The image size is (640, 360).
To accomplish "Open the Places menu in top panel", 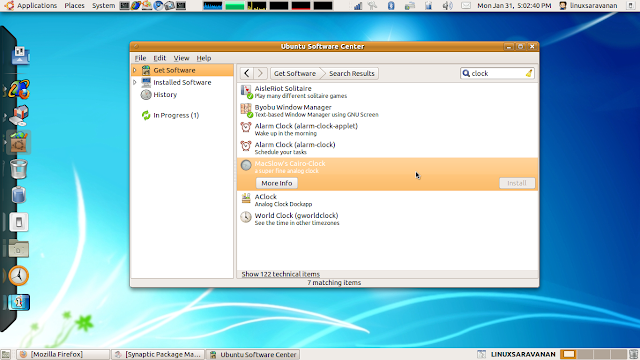I will 74,5.
